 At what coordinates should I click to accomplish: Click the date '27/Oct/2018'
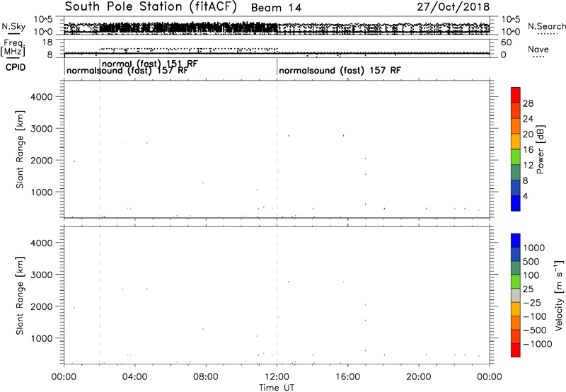click(454, 7)
